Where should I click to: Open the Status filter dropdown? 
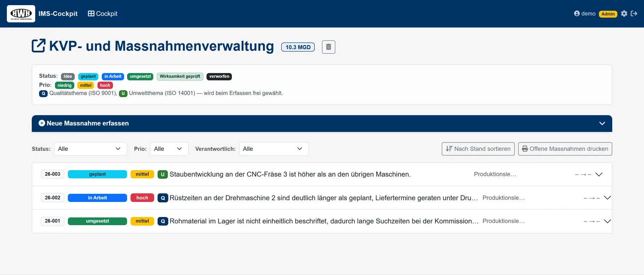click(x=90, y=149)
